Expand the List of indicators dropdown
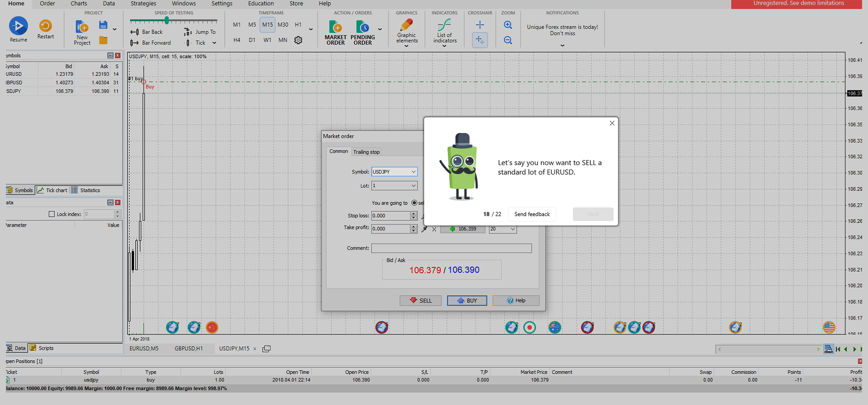 pyautogui.click(x=444, y=45)
